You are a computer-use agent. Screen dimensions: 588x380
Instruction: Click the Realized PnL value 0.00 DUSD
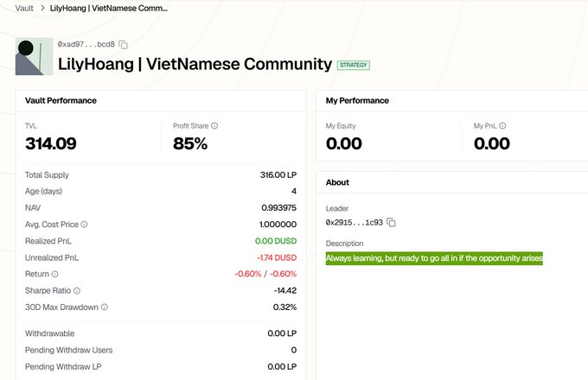click(276, 241)
